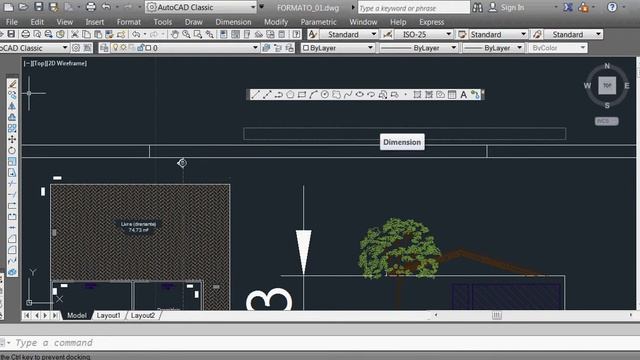Click the Cut scissors icon
Image resolution: width=640 pixels, height=360 pixels.
coord(75,34)
